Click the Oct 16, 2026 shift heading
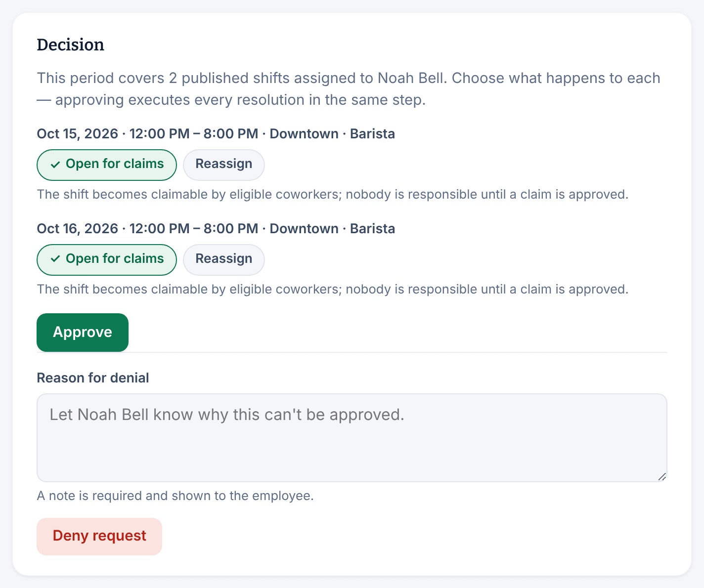This screenshot has height=588, width=704. [216, 229]
